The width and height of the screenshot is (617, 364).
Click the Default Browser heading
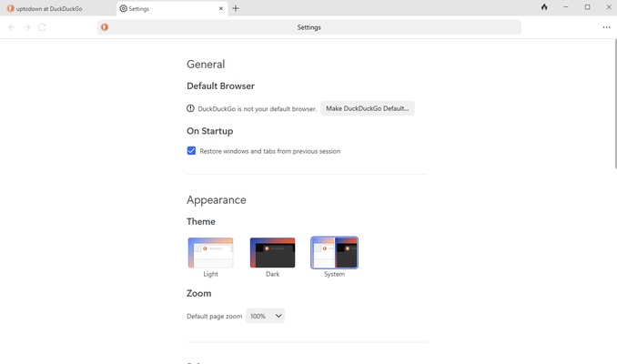tap(220, 86)
